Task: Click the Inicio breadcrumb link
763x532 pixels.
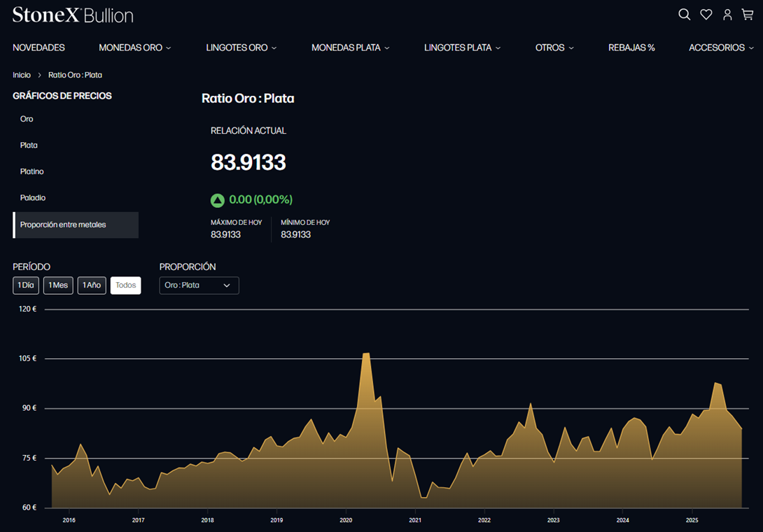Action: (22, 75)
